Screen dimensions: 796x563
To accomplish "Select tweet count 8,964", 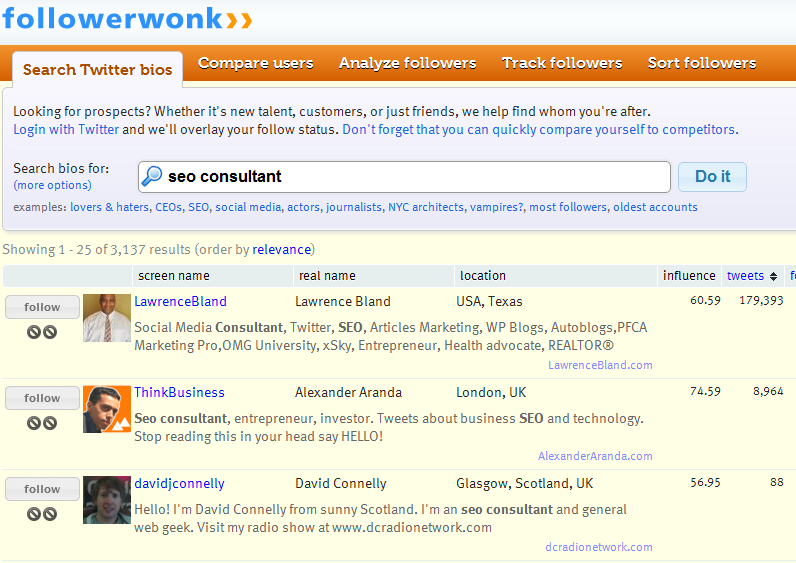I will tap(768, 391).
